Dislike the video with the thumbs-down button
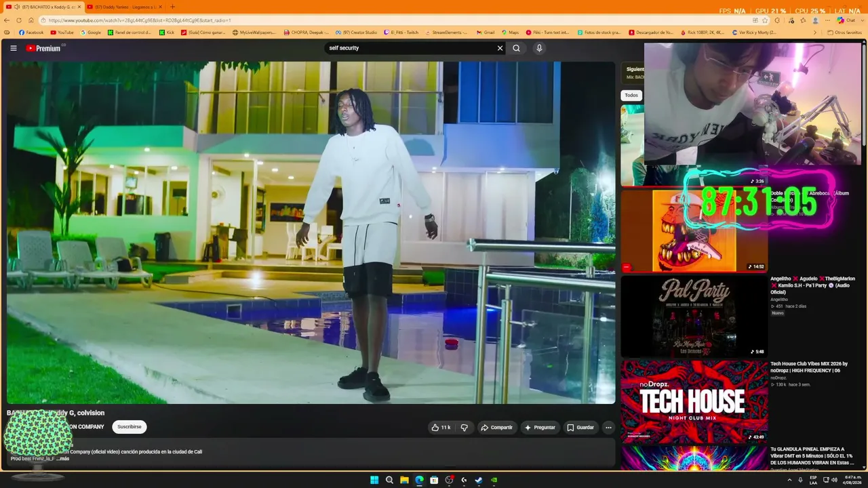This screenshot has height=488, width=868. [465, 428]
